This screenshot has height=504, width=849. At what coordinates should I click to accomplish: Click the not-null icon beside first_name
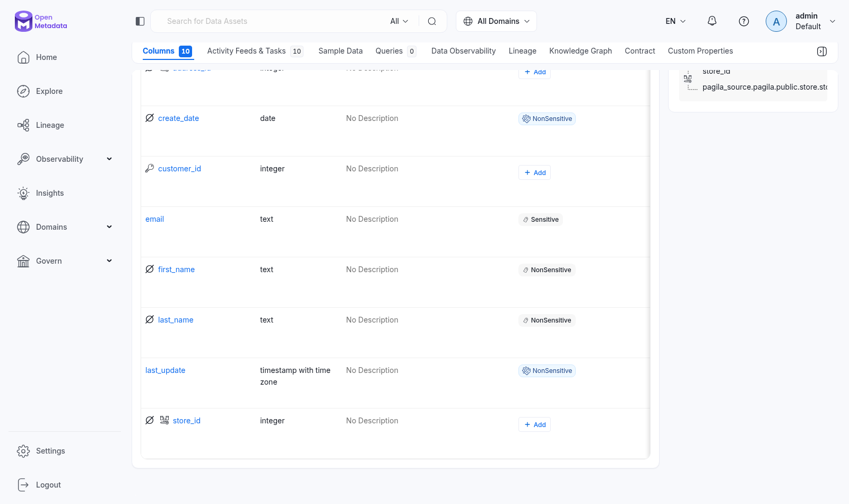pyautogui.click(x=150, y=269)
